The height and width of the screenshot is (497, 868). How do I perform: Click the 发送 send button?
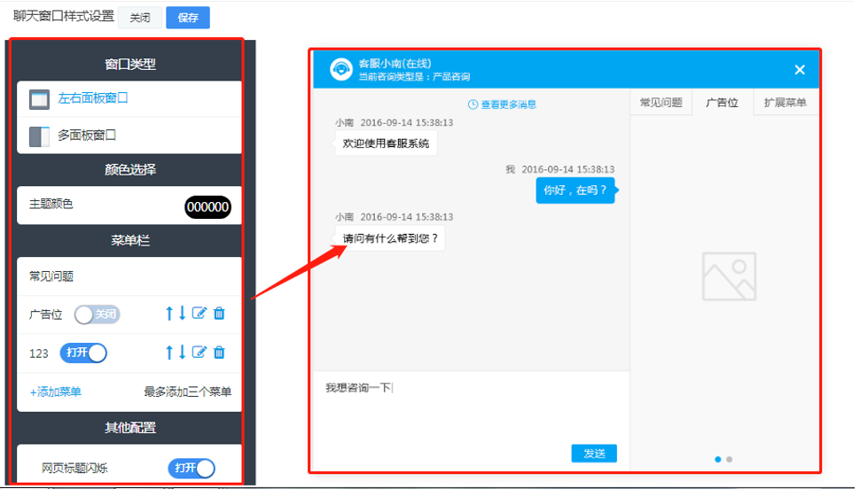click(594, 454)
